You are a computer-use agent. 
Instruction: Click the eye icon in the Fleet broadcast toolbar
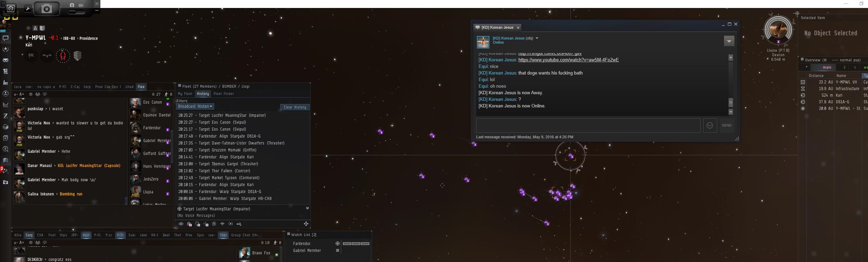(181, 224)
